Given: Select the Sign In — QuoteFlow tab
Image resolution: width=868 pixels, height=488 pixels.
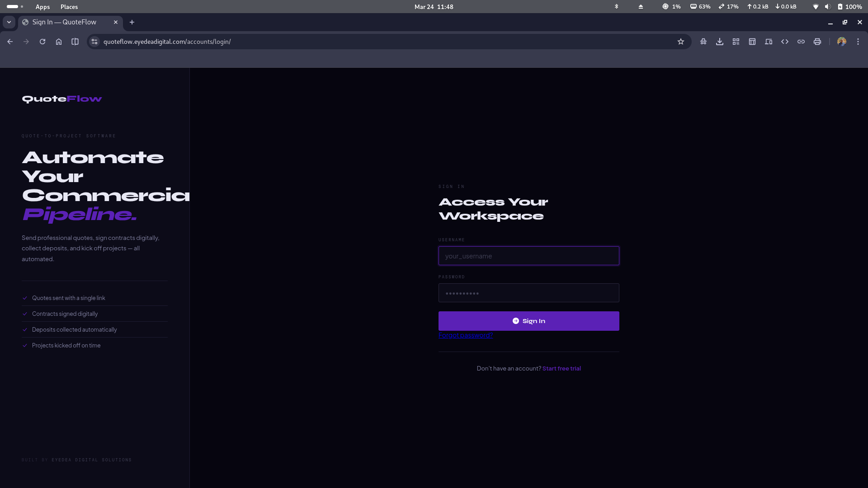Looking at the screenshot, I should point(64,22).
